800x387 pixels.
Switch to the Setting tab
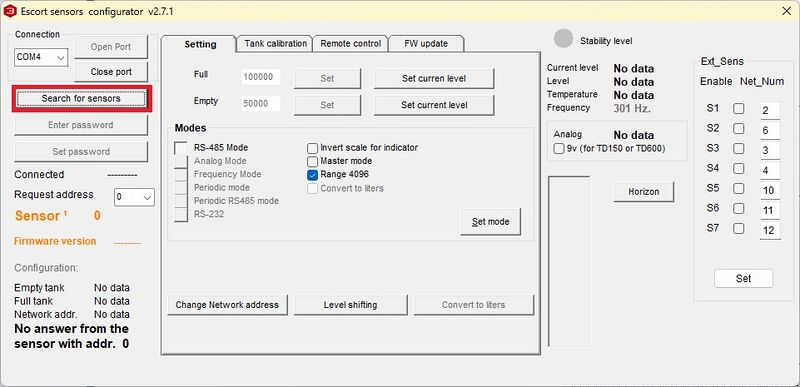point(200,44)
